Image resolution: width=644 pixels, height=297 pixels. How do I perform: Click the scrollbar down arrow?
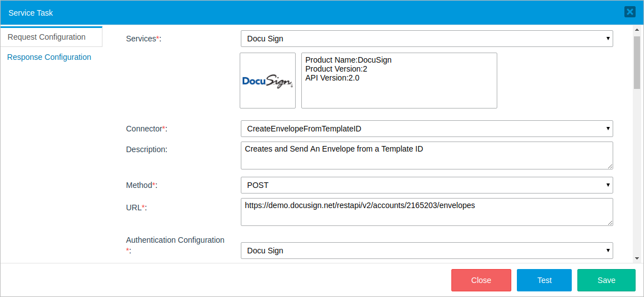pos(637,258)
